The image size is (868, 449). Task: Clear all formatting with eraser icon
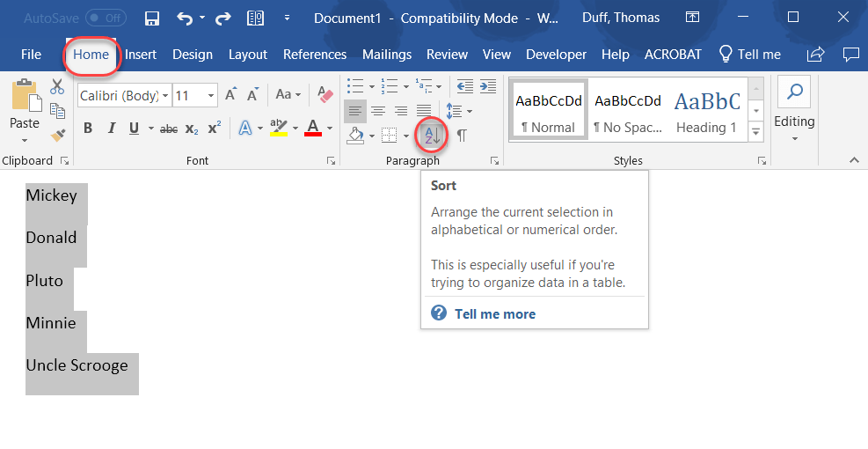coord(325,94)
